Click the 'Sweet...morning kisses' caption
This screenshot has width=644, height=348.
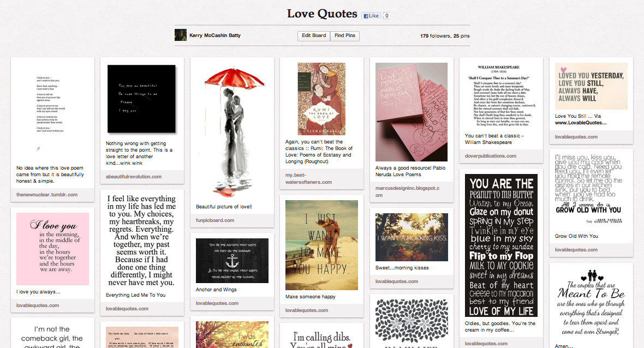point(402,268)
